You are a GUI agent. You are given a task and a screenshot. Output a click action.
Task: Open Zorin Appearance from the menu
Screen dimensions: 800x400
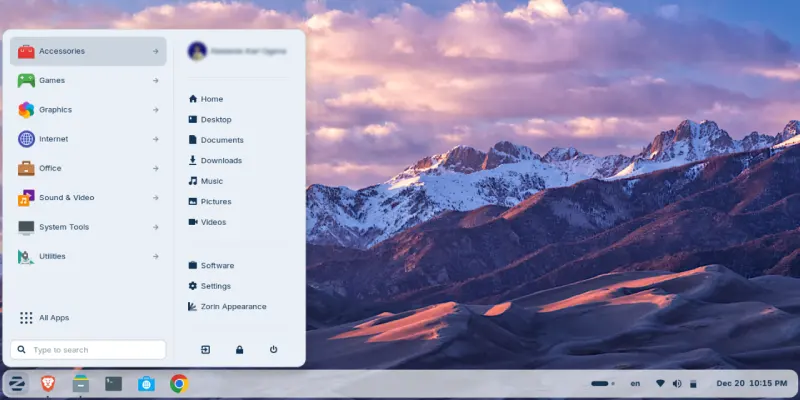(x=233, y=307)
